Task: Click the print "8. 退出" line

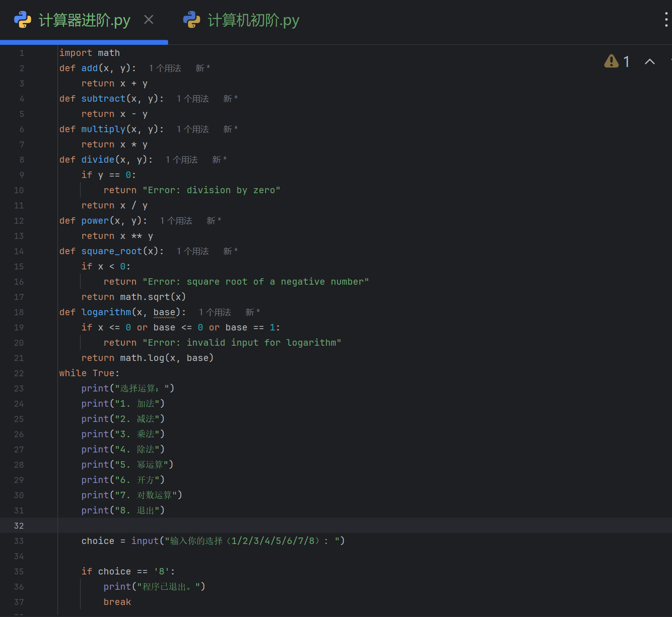Action: [123, 511]
